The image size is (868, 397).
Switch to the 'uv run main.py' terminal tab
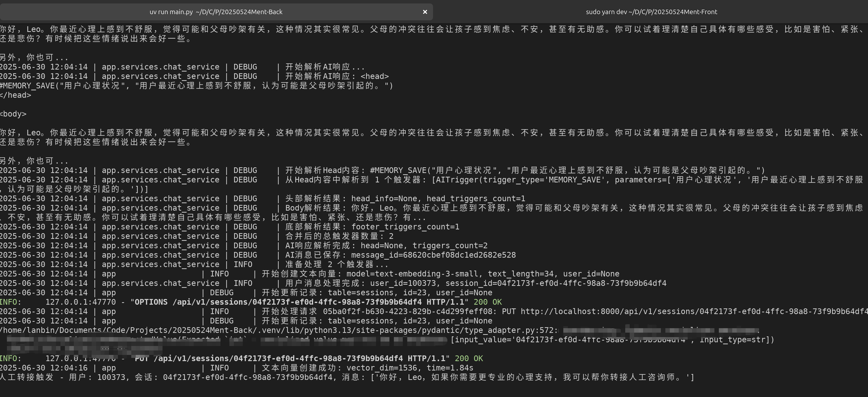pos(216,11)
